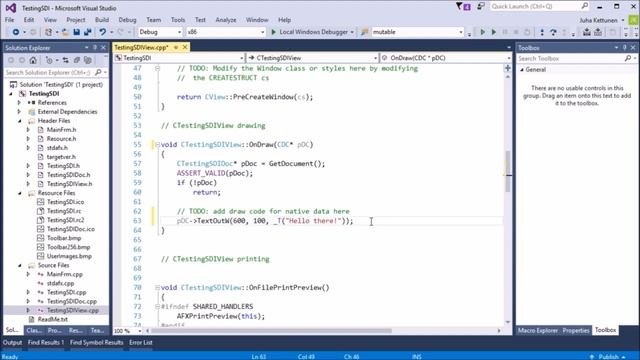Click Collapse All in Solution Explorer
The image size is (640, 360).
click(76, 60)
